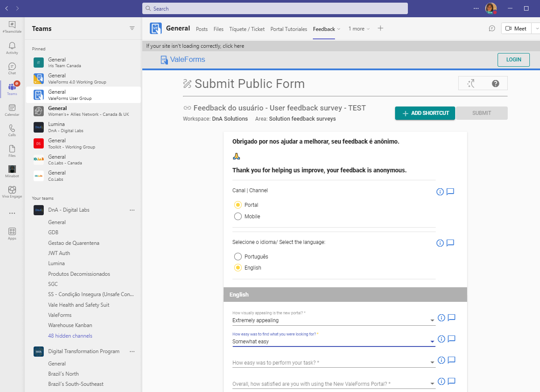Go back with the navigation arrow

[x=7, y=8]
